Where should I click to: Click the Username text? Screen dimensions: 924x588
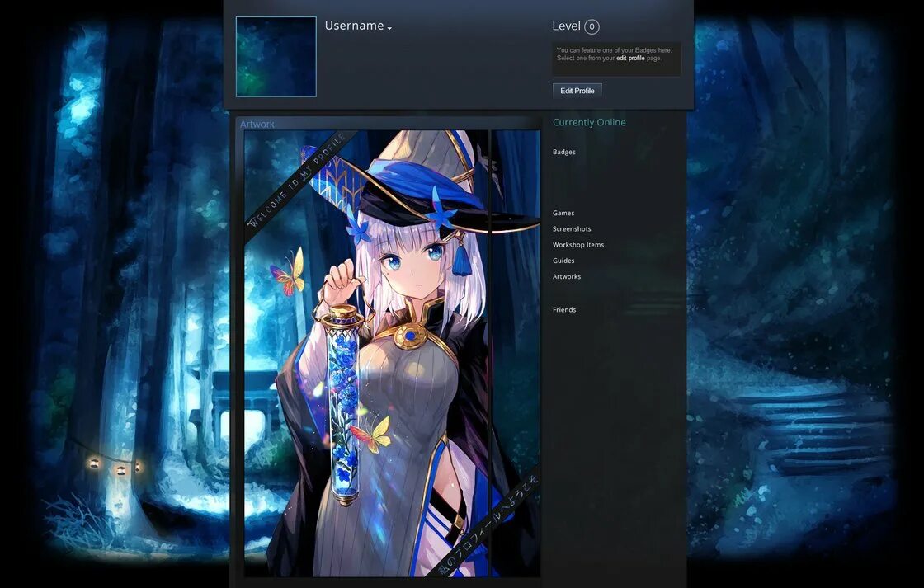(x=354, y=26)
